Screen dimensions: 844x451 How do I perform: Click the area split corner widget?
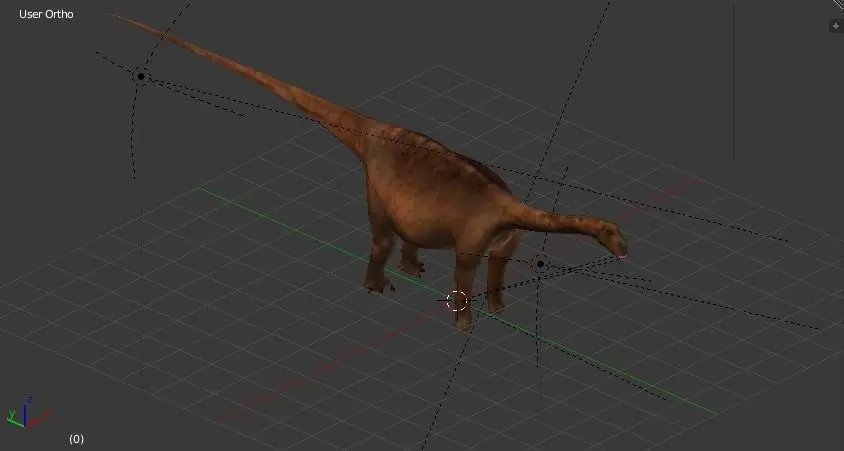838,4
